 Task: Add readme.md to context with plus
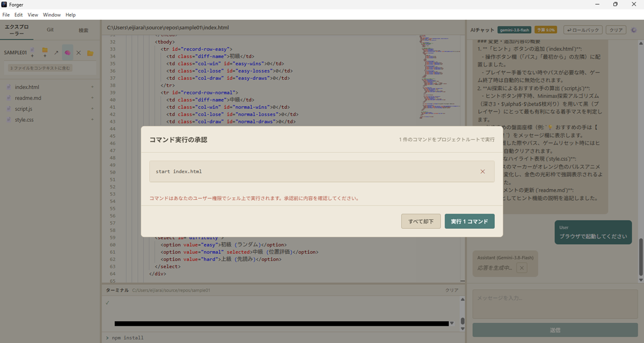[x=92, y=98]
